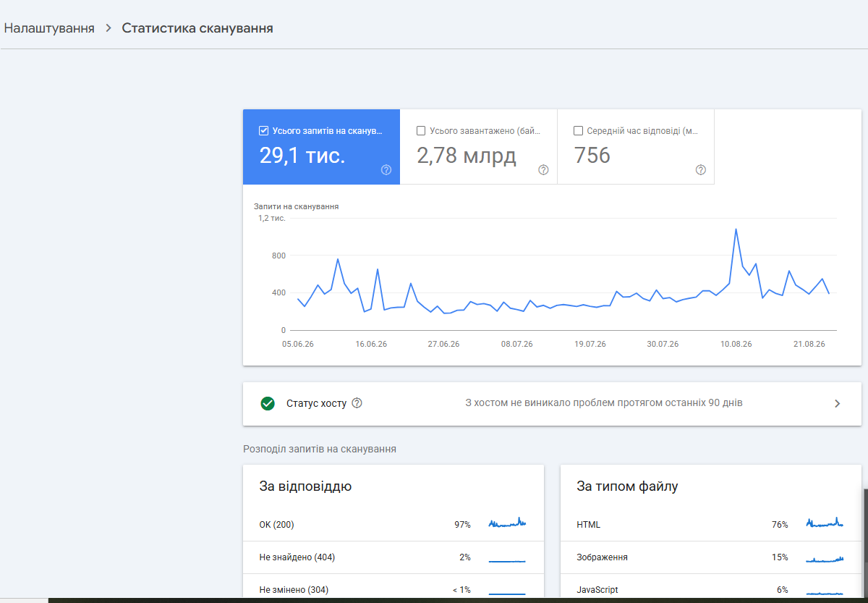Open OK (200) sparkline trend chart

click(507, 523)
